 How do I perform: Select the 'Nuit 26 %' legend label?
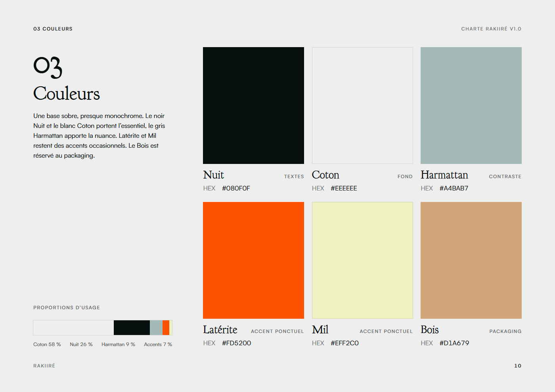pyautogui.click(x=81, y=344)
